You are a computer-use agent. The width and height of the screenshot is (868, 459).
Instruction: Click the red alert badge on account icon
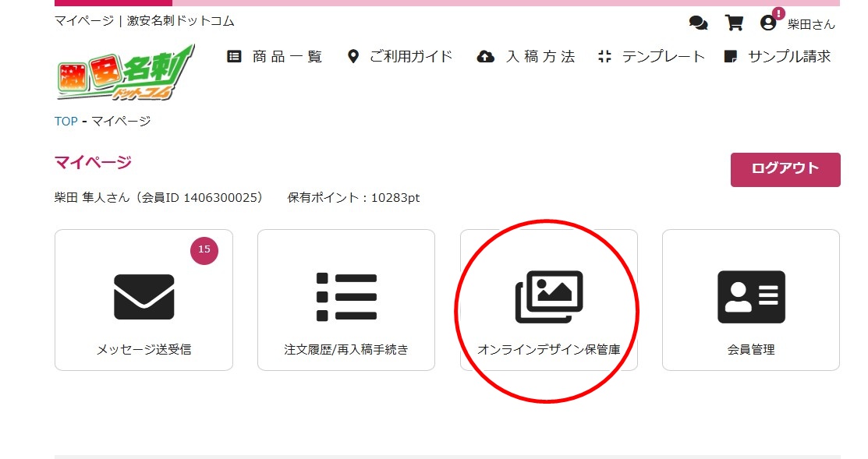click(x=778, y=14)
